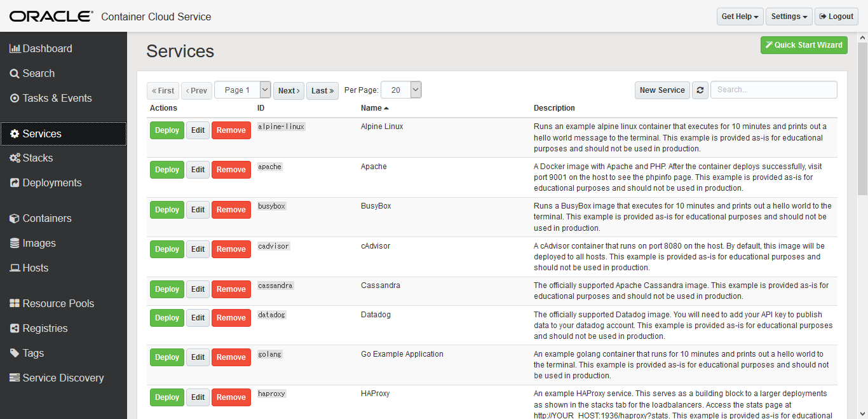868x419 pixels.
Task: Refresh the services list
Action: pyautogui.click(x=700, y=90)
